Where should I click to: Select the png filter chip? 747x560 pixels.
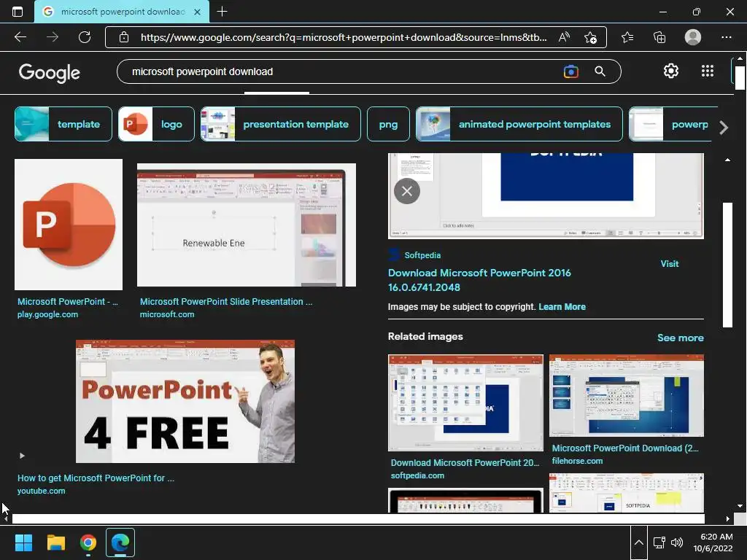tap(388, 124)
